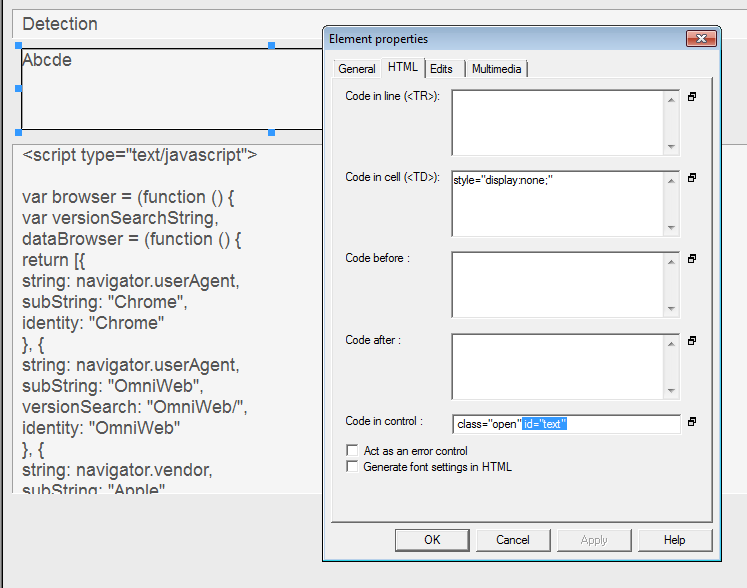Open expanded editor for Code in control
This screenshot has width=747, height=588.
(x=692, y=422)
